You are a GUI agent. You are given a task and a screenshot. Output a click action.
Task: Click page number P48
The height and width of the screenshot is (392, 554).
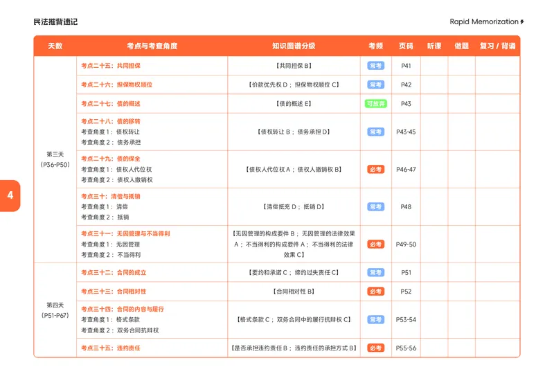[406, 207]
